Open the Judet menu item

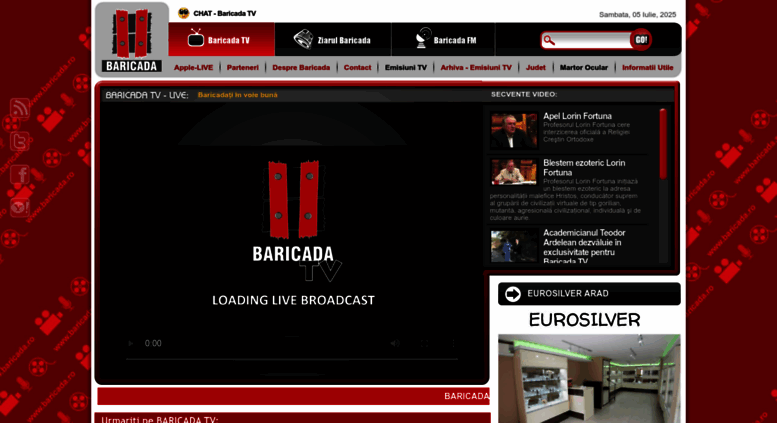[x=535, y=67]
